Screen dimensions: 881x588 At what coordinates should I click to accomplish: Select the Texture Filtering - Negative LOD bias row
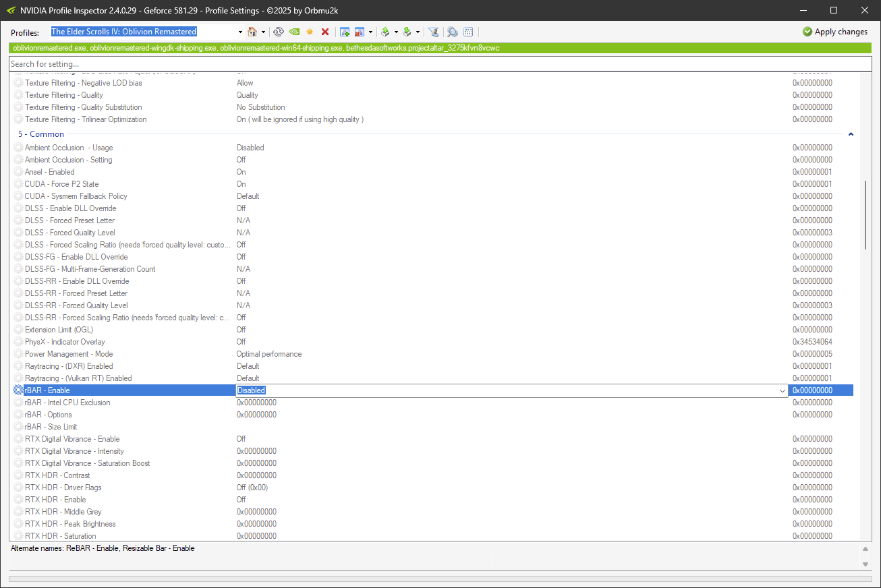pos(433,83)
